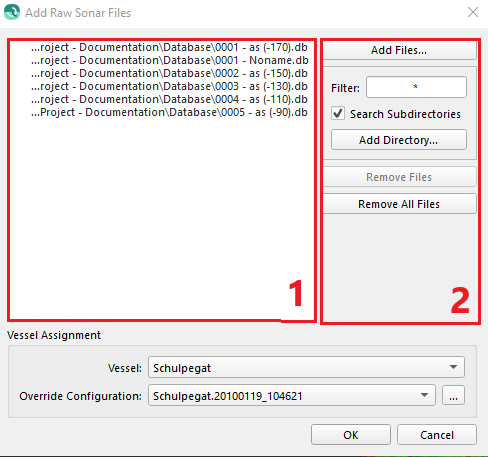Image resolution: width=488 pixels, height=457 pixels.
Task: Select file 0002 - as (-150).db
Action: (169, 73)
